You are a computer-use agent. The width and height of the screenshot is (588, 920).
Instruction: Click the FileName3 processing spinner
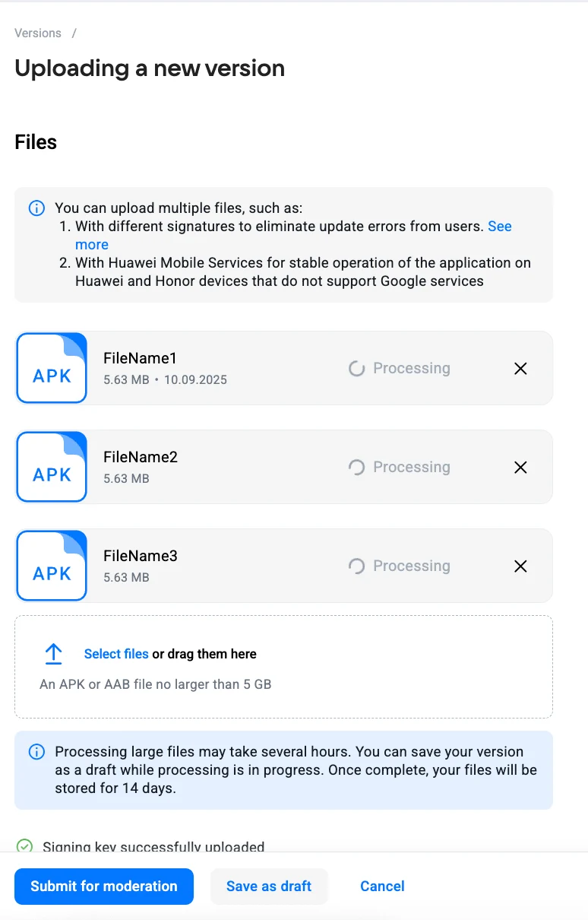coord(356,566)
